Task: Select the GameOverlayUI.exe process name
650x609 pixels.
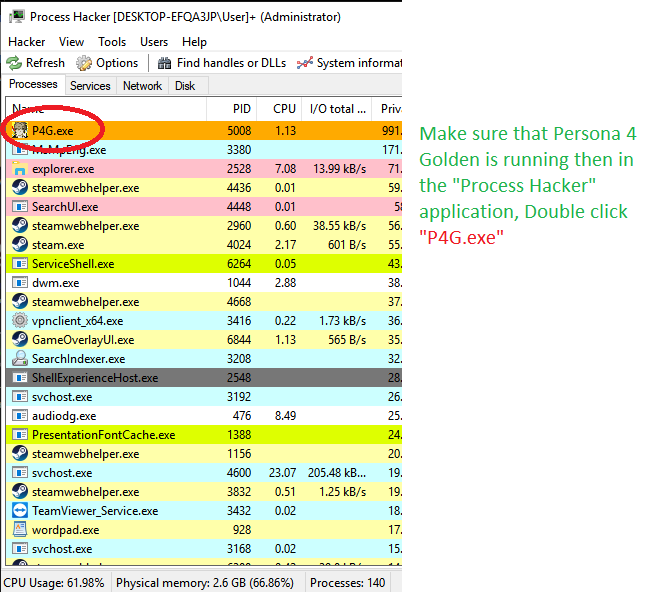Action: tap(83, 340)
